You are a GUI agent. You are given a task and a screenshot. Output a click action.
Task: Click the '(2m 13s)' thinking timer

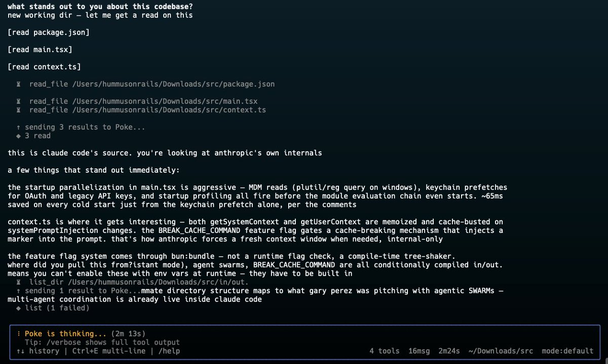(x=129, y=334)
